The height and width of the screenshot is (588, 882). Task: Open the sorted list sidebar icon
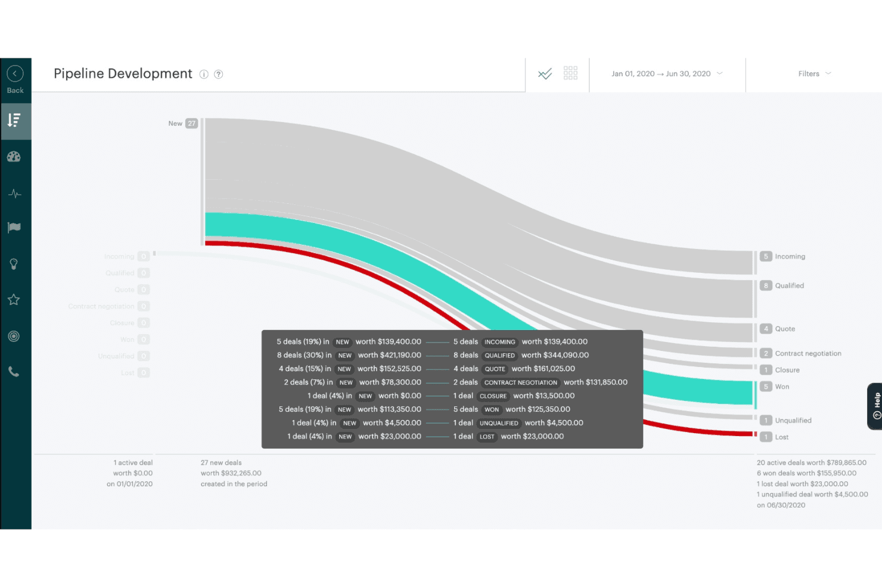15,121
